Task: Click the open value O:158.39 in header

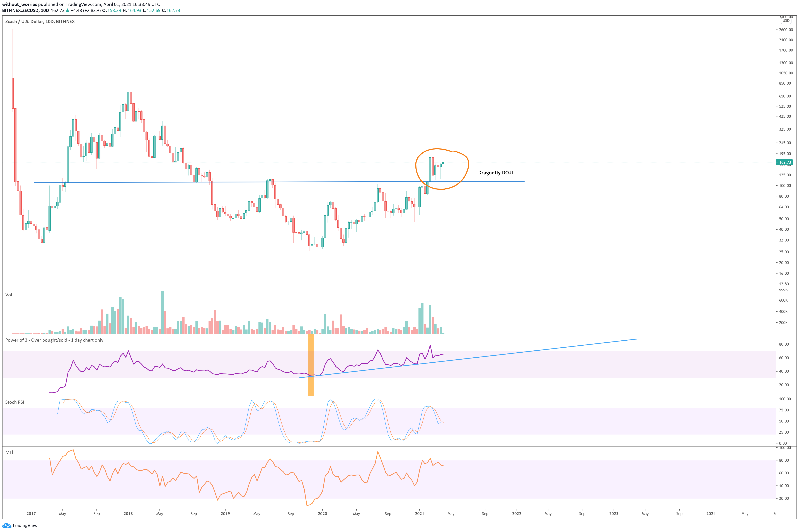Action: [112, 11]
